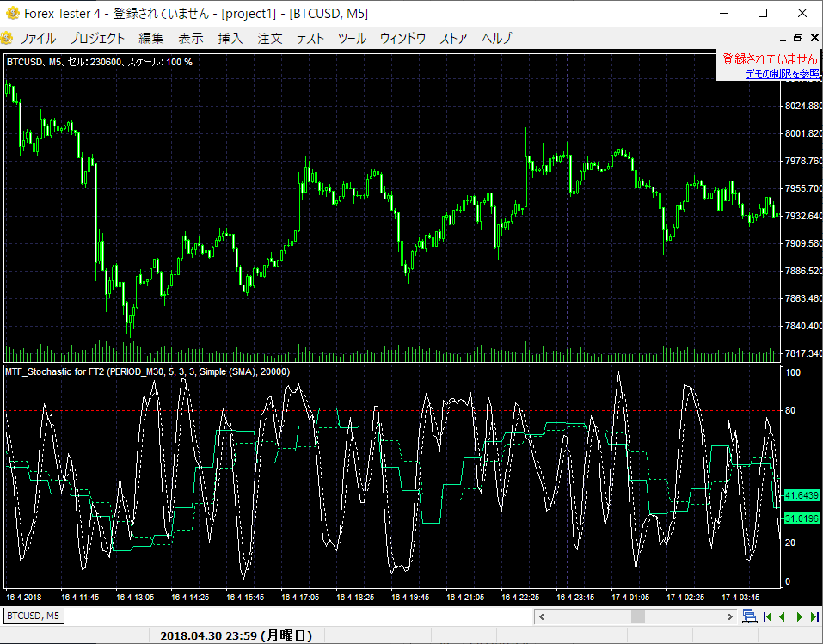Click the 17 4 01:05 time axis label
The width and height of the screenshot is (823, 644).
click(630, 598)
